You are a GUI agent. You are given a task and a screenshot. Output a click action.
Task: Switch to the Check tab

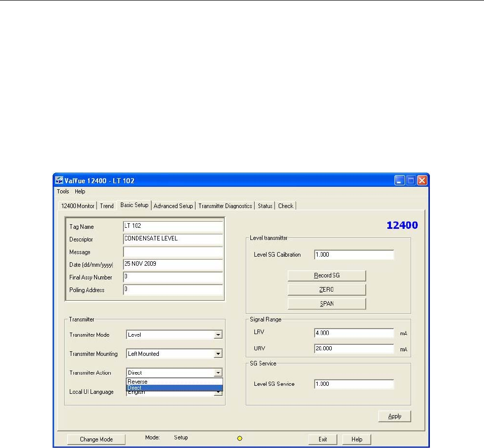(x=286, y=206)
